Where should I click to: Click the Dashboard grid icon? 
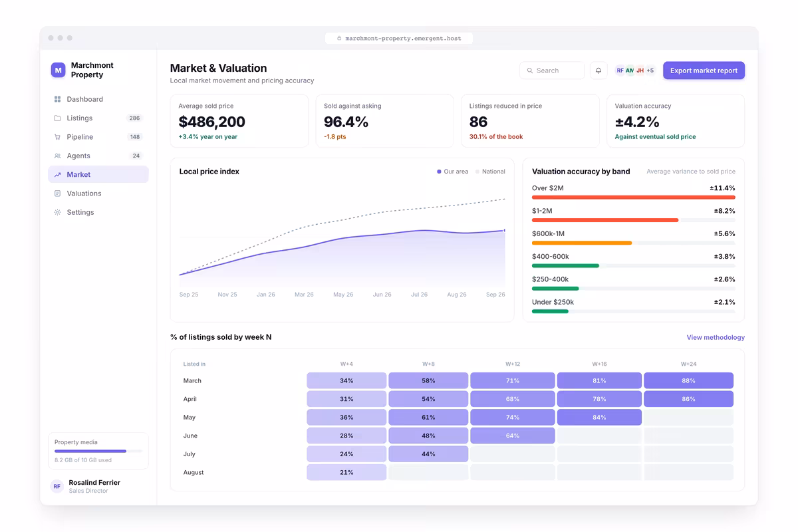coord(57,99)
